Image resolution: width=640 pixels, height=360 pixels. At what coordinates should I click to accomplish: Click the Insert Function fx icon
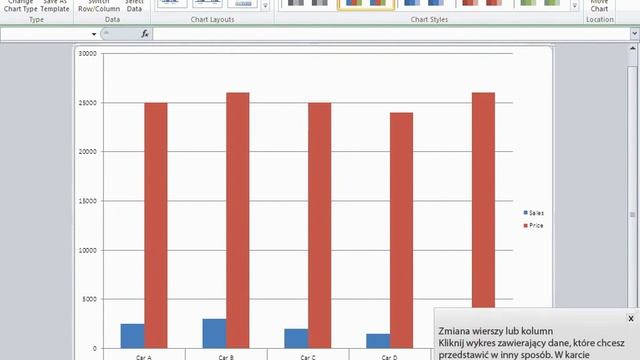click(x=145, y=34)
